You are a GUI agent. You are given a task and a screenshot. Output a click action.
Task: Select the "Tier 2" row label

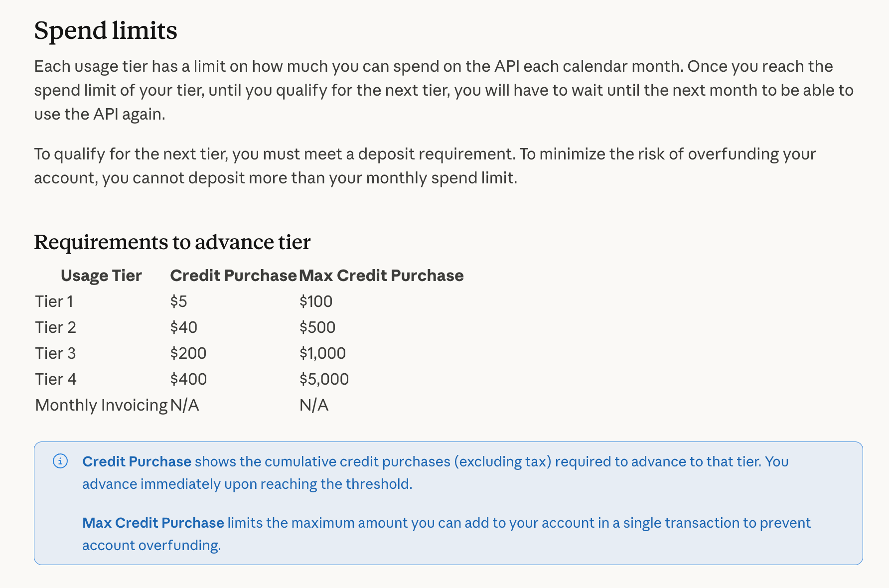[55, 327]
